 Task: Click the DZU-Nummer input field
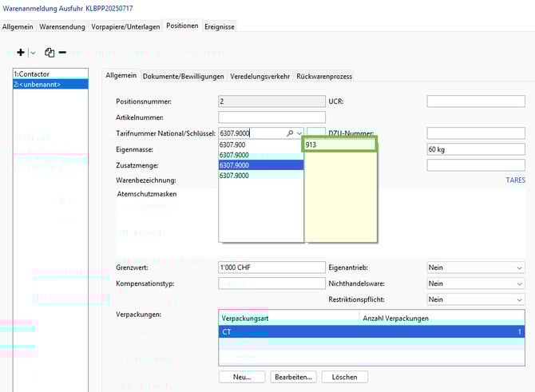coord(476,133)
